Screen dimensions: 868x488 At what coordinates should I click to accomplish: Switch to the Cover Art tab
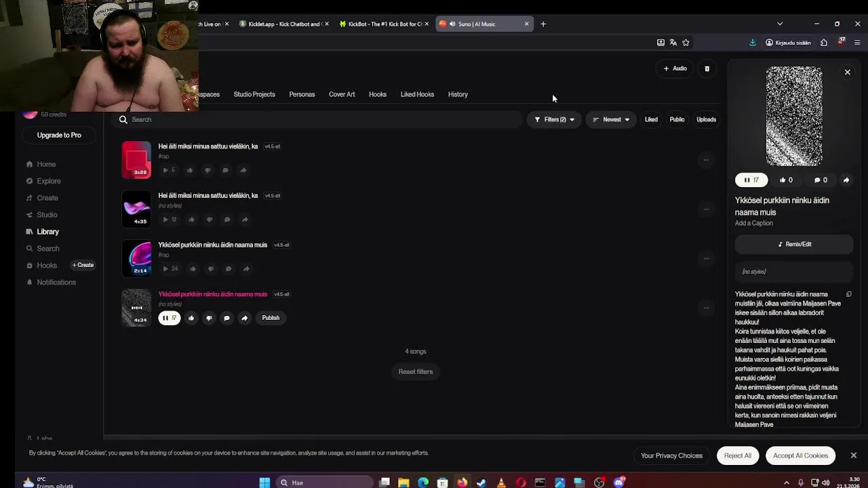click(x=342, y=94)
